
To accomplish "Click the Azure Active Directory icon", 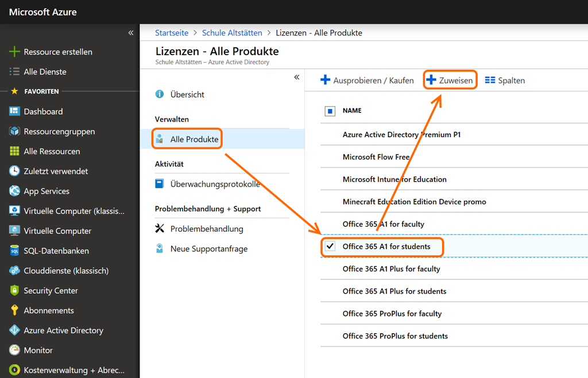I will pos(14,330).
